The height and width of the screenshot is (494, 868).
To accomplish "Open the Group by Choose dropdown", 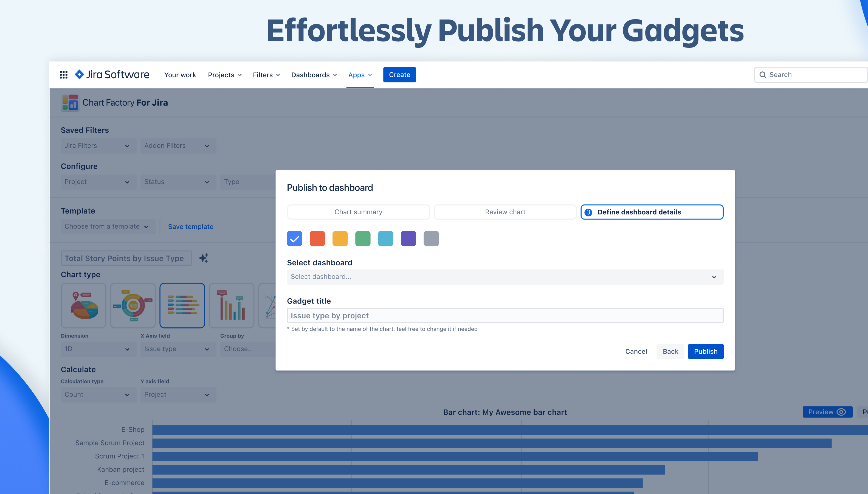I will pos(248,349).
